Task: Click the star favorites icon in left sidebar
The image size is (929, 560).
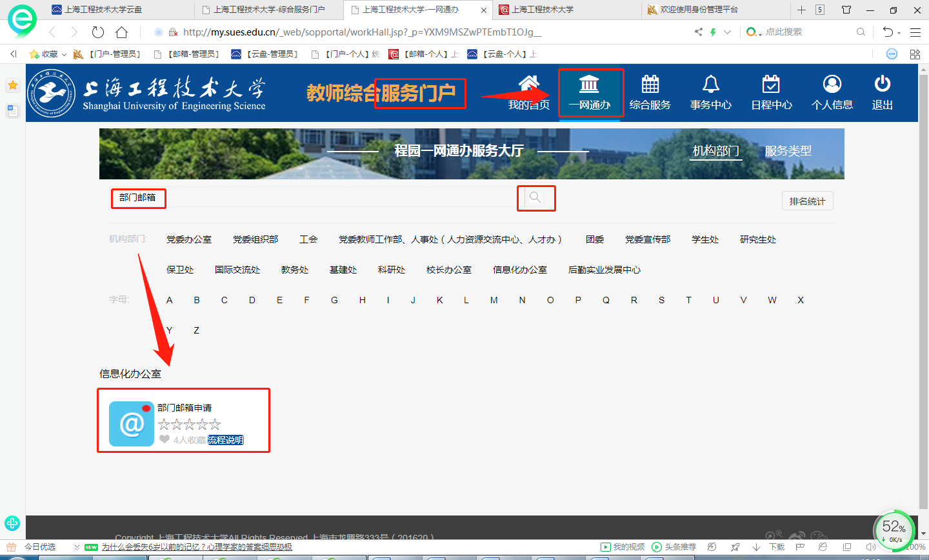Action: (x=12, y=85)
